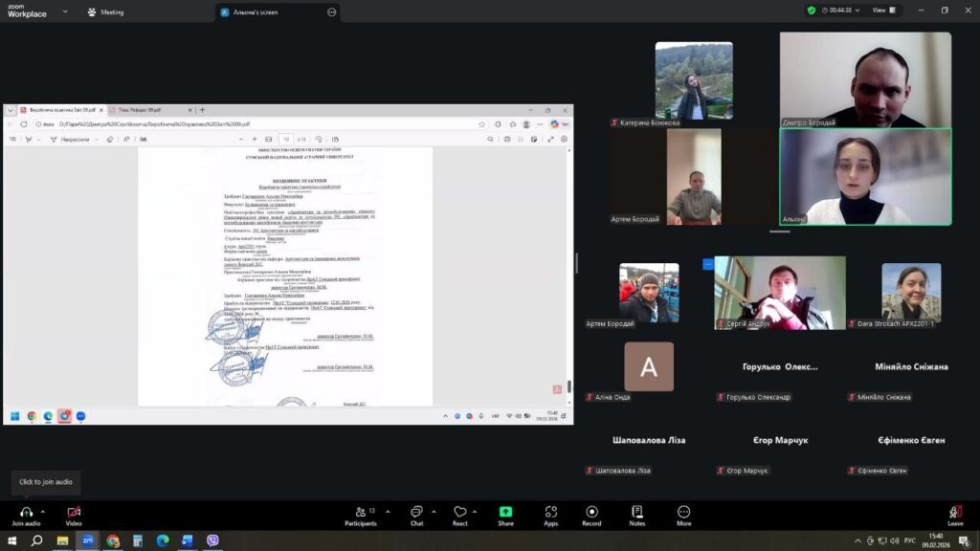Click the Leave meeting button
The width and height of the screenshot is (980, 551).
(954, 514)
